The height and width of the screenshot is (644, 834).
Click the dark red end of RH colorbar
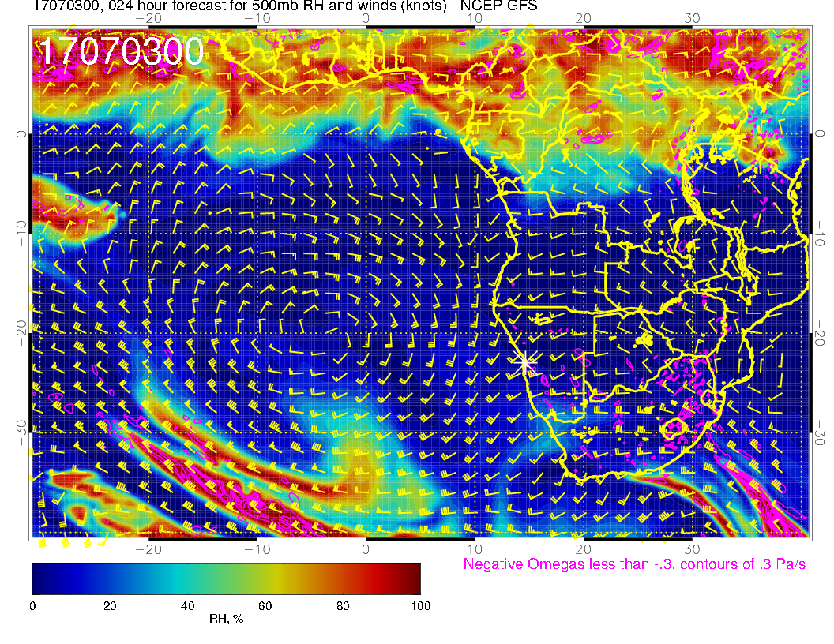pyautogui.click(x=412, y=578)
